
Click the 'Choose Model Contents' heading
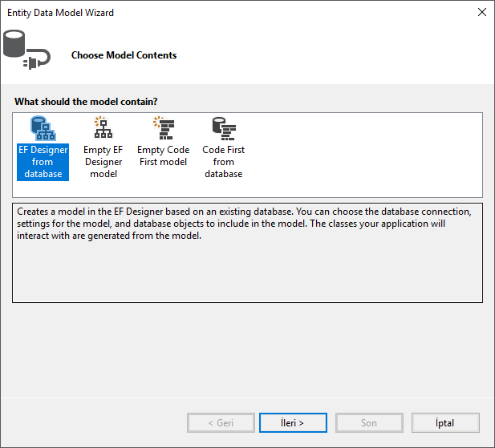[x=124, y=55]
